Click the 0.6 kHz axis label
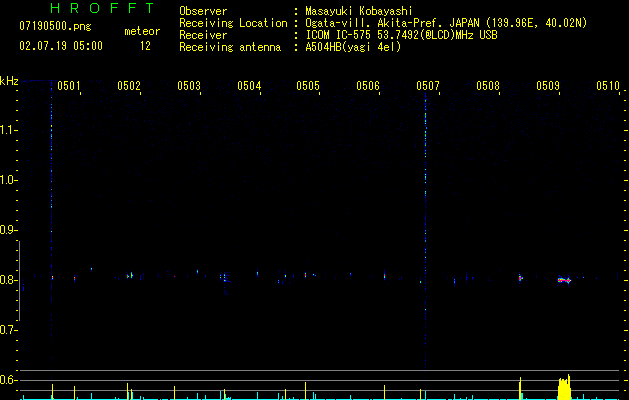This screenshot has width=629, height=400. [x=8, y=380]
